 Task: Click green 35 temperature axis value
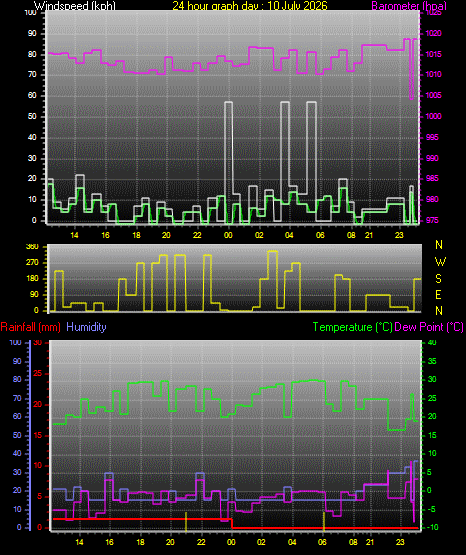pyautogui.click(x=432, y=361)
